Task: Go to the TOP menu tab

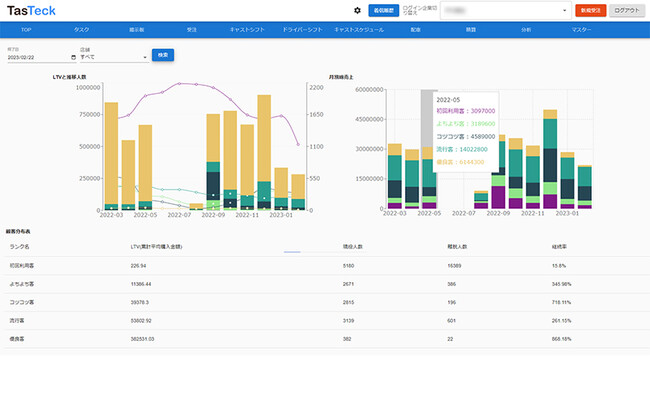Action: point(26,32)
